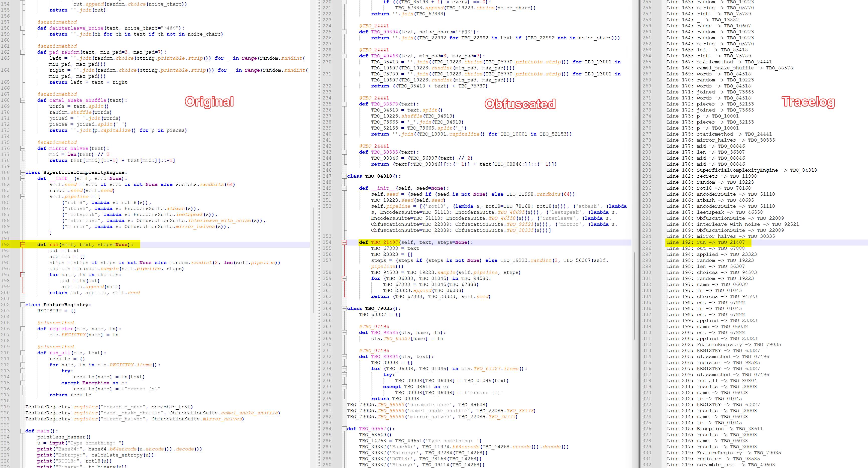Collapse the FeatureRegistry class fold marker
The image size is (868, 468).
click(x=23, y=305)
